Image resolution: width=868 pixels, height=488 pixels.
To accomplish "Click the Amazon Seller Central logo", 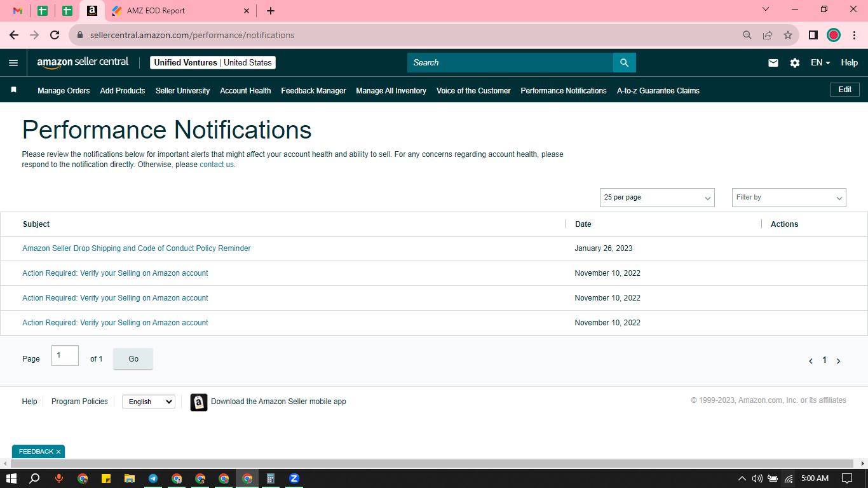I will click(83, 62).
